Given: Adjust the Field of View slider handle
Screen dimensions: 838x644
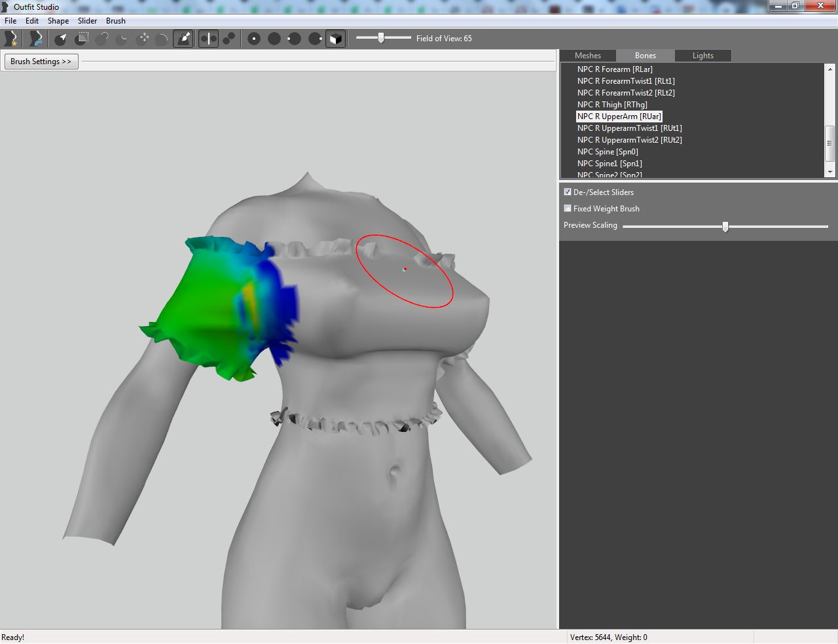Looking at the screenshot, I should (381, 38).
